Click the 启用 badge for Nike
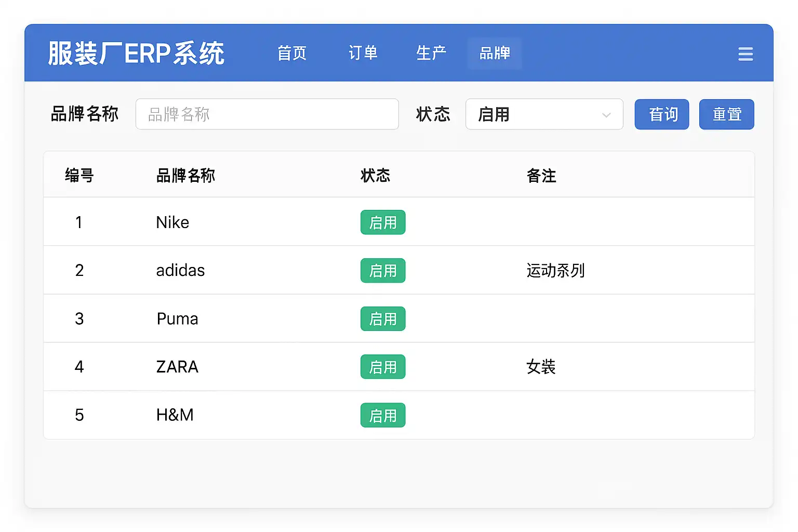798x532 pixels. tap(383, 222)
